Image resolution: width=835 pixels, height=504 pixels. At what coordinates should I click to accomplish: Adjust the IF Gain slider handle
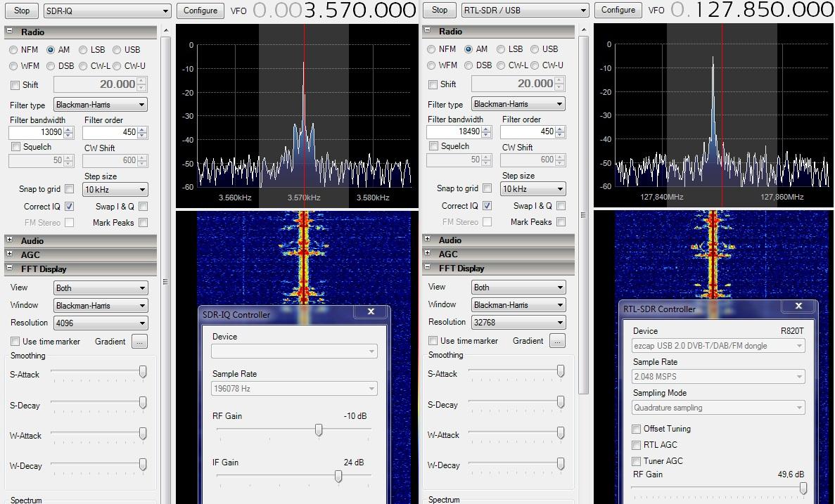pyautogui.click(x=338, y=476)
